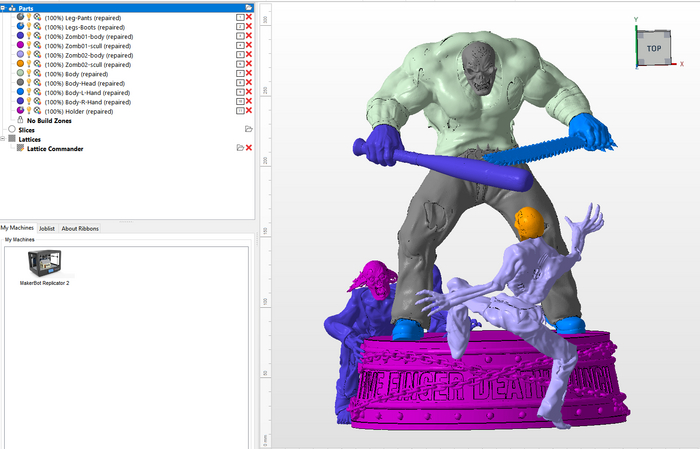Select the 'Slices' tree label
The width and height of the screenshot is (700, 449).
coord(26,130)
